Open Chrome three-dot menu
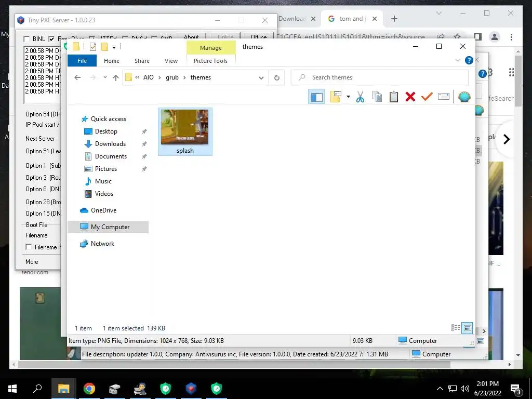Viewport: 532px width, 399px height. click(511, 37)
